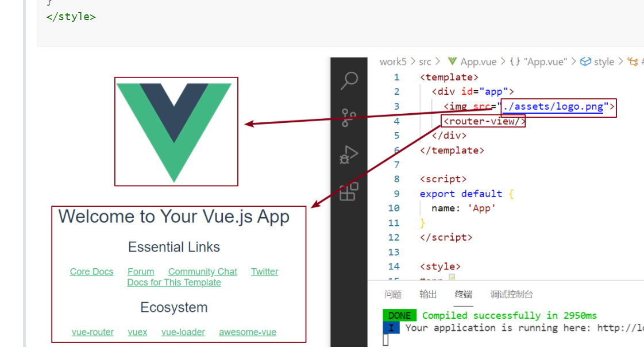Viewport: 644px width, 363px height.
Task: Click the 'Ecosystem' heading
Action: point(173,307)
